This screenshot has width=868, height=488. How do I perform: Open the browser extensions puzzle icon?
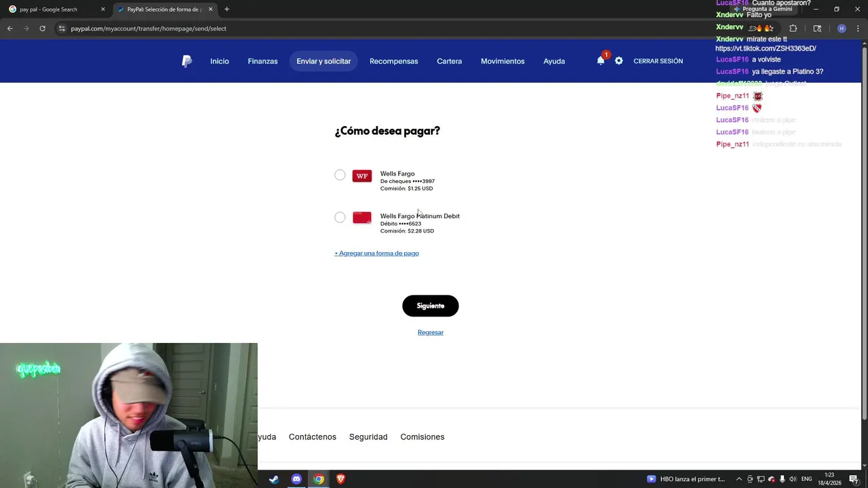click(793, 28)
